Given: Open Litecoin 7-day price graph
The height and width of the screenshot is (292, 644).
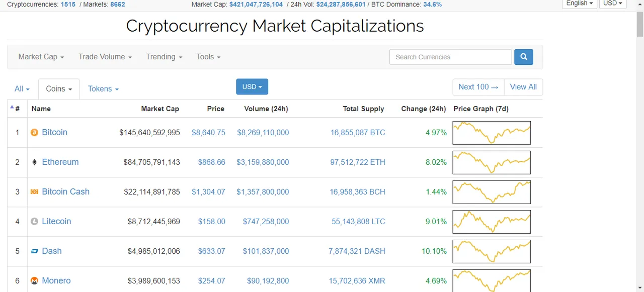Looking at the screenshot, I should [x=492, y=222].
